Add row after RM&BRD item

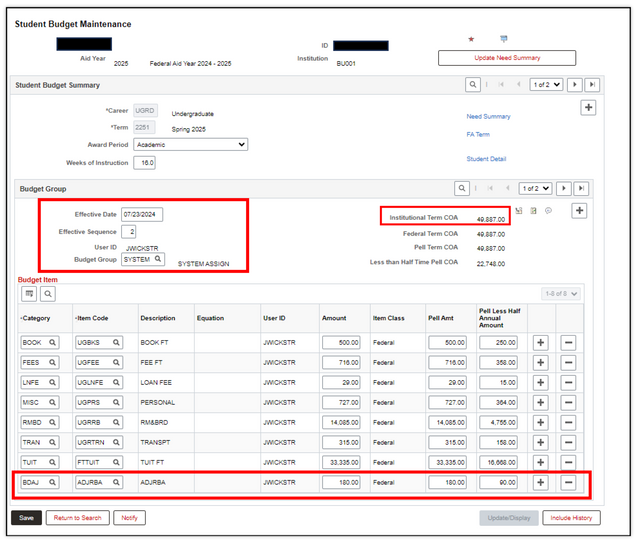click(541, 422)
